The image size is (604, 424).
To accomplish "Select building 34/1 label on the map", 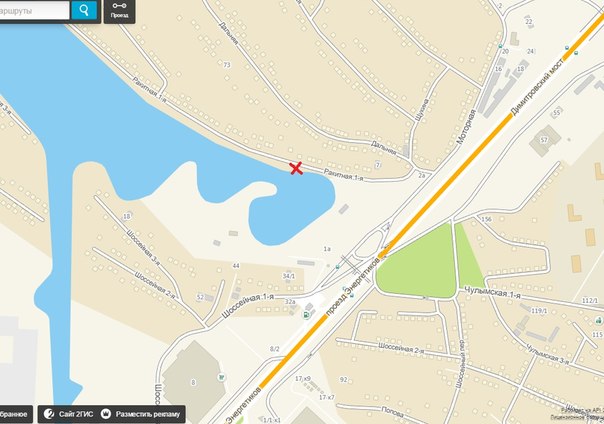I will point(289,276).
